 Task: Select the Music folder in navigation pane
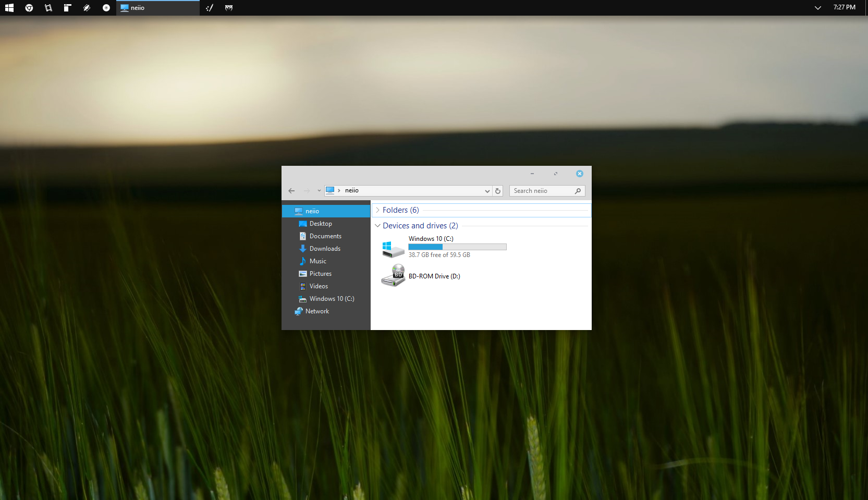click(317, 261)
